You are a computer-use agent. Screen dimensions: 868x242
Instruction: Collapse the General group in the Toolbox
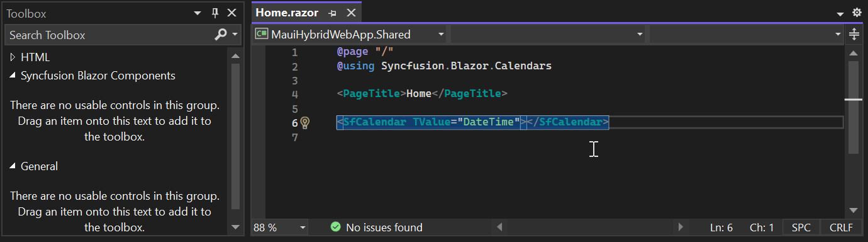(x=13, y=166)
